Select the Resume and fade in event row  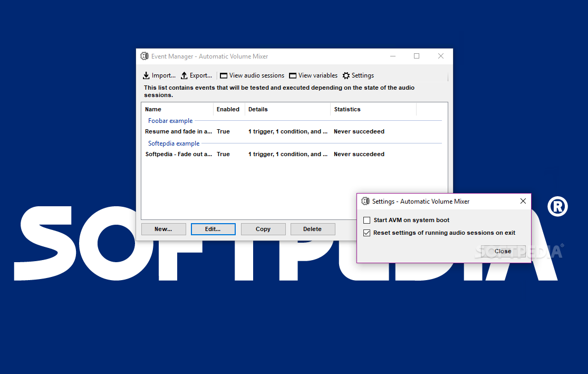click(x=179, y=131)
